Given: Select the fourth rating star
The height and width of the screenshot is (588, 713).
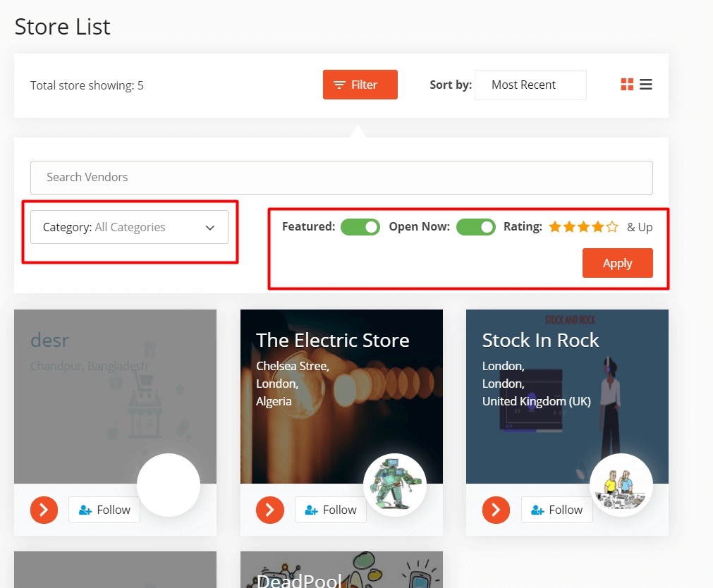Looking at the screenshot, I should (598, 226).
